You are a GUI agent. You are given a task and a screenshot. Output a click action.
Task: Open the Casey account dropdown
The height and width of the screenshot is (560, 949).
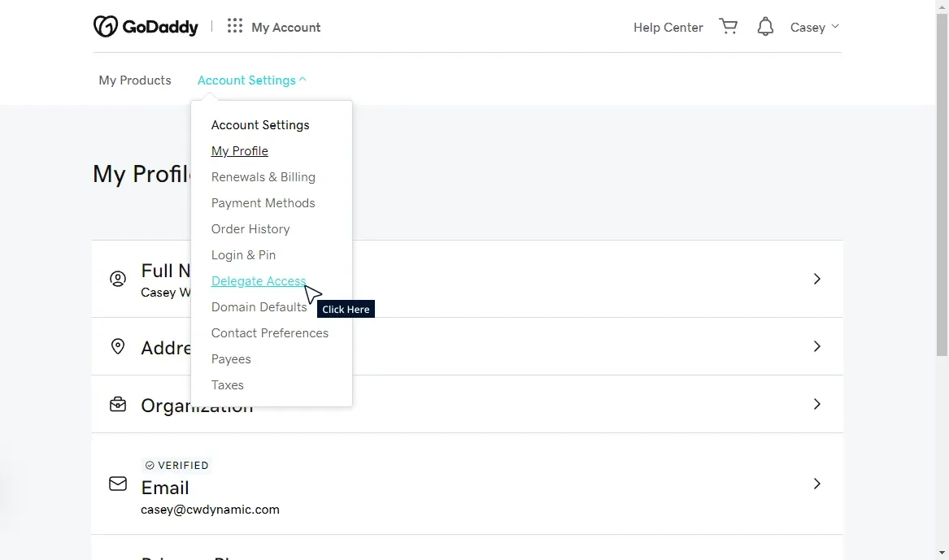[x=813, y=27]
